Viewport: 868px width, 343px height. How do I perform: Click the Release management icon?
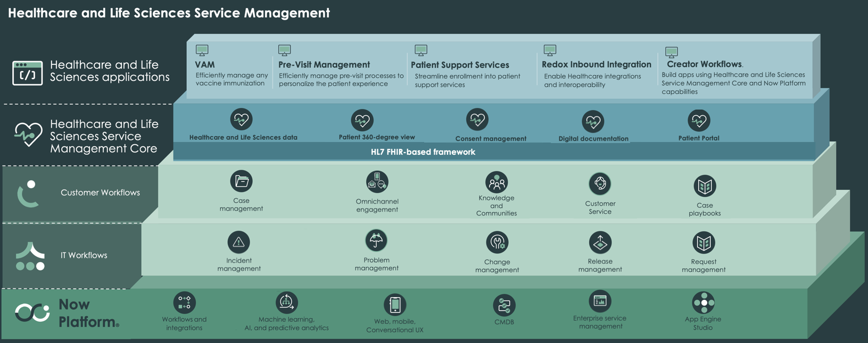(600, 242)
